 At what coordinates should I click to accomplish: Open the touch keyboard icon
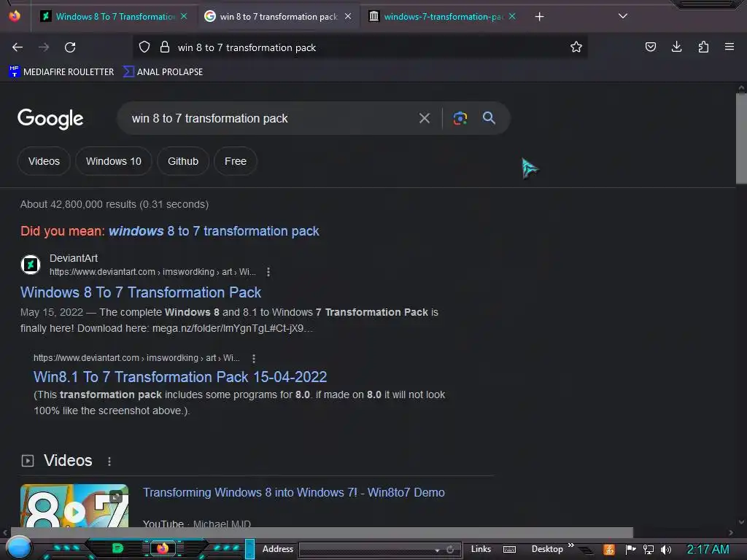[x=509, y=550]
